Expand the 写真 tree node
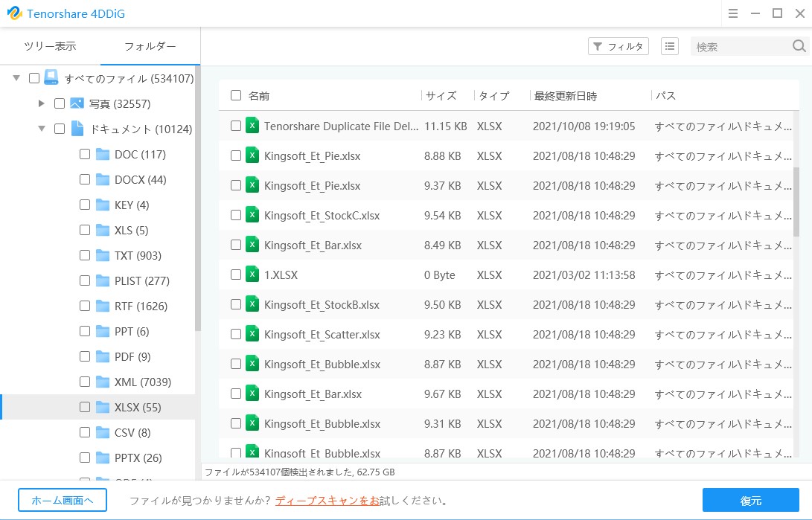 coord(42,103)
